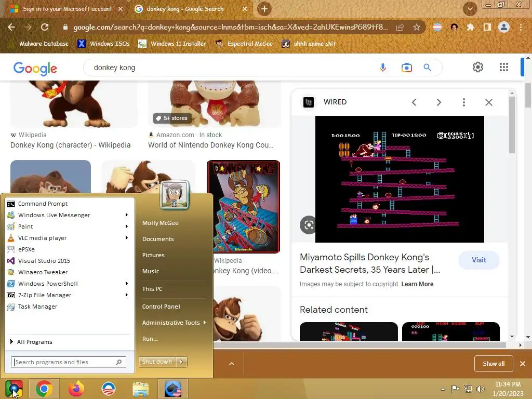Click the Start button on taskbar
This screenshot has height=399, width=532.
pyautogui.click(x=14, y=389)
